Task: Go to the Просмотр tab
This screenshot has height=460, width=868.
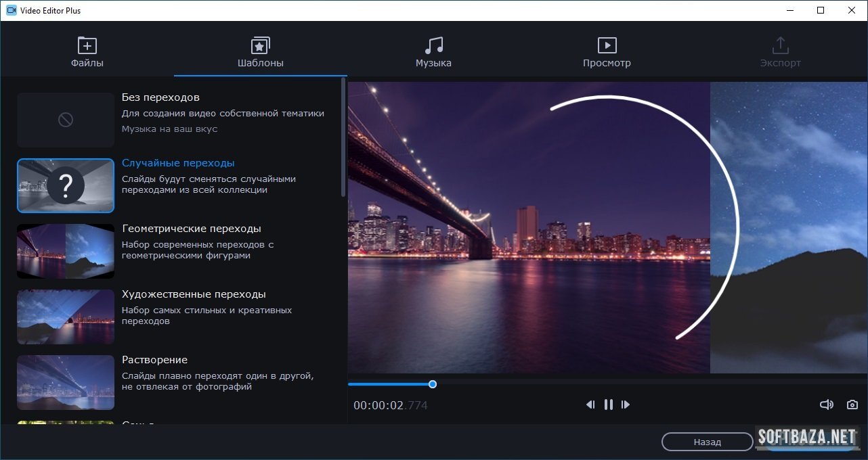Action: [607, 53]
